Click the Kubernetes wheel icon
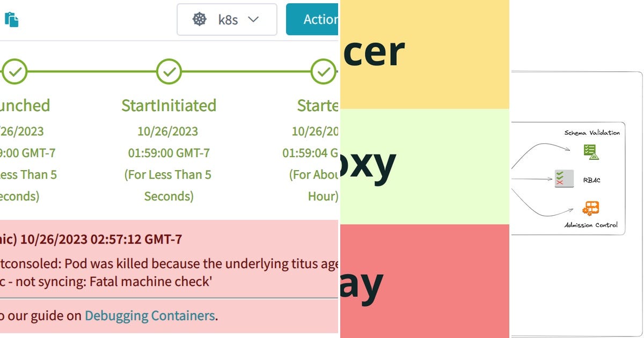 coord(199,19)
